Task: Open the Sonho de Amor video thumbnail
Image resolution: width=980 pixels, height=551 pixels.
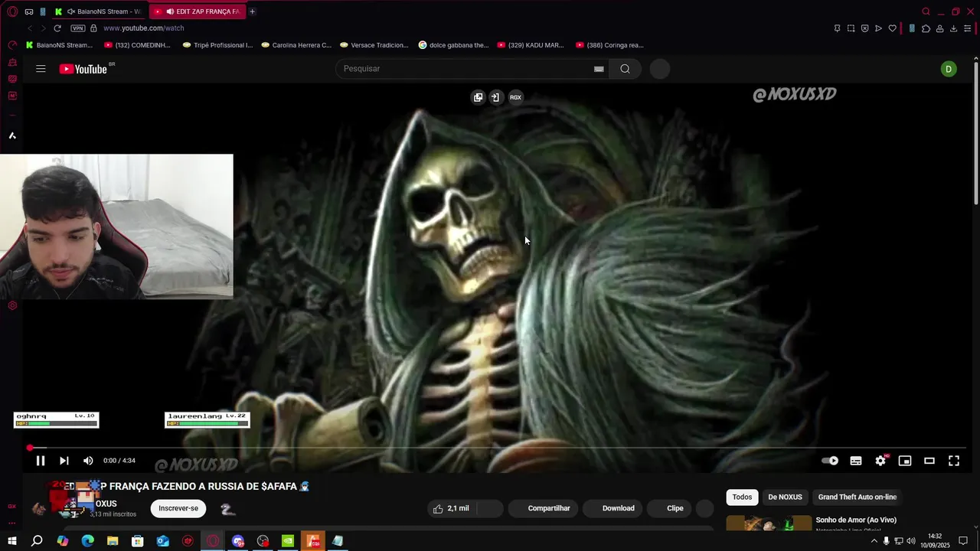Action: [x=769, y=524]
